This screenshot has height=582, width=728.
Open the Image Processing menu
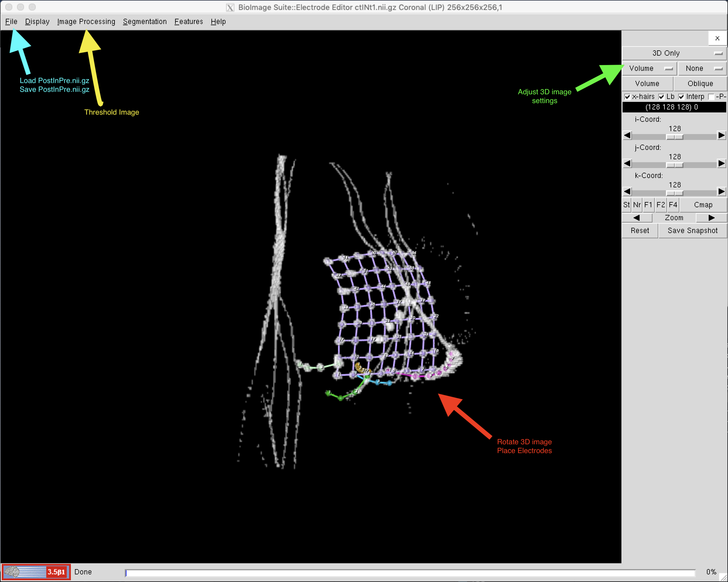click(86, 22)
